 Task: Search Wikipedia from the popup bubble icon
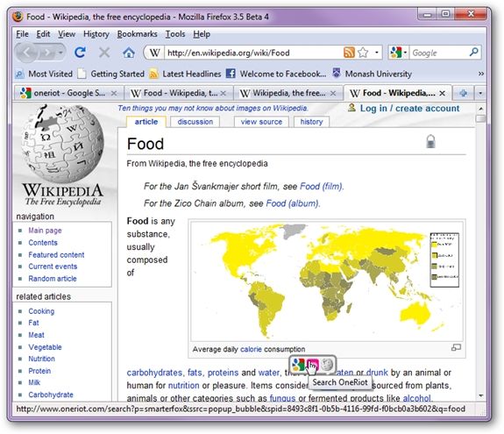point(327,365)
